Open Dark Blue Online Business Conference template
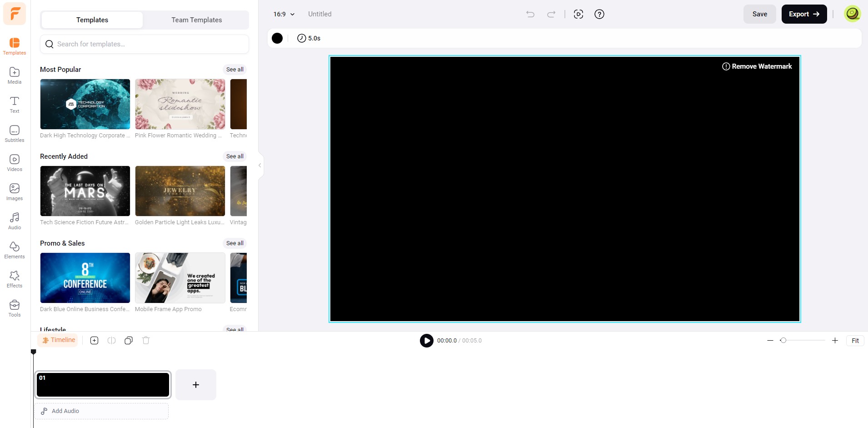Viewport: 868px width, 428px height. coord(85,278)
